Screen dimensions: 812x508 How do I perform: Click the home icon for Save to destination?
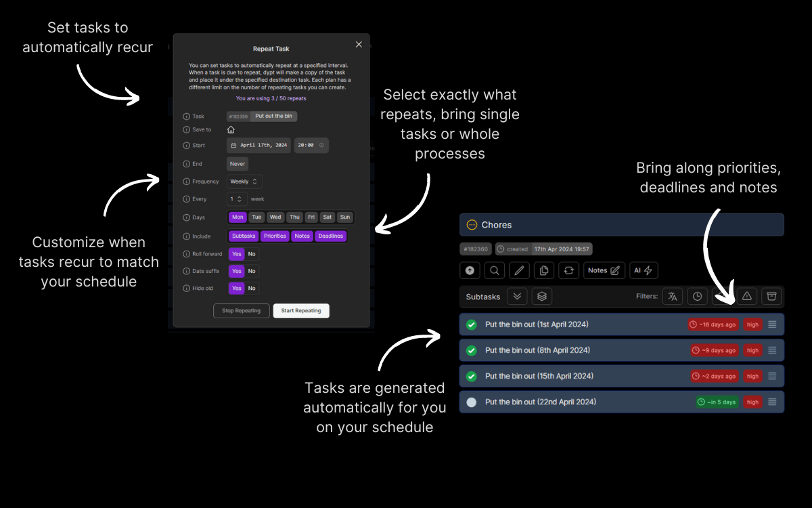(231, 129)
